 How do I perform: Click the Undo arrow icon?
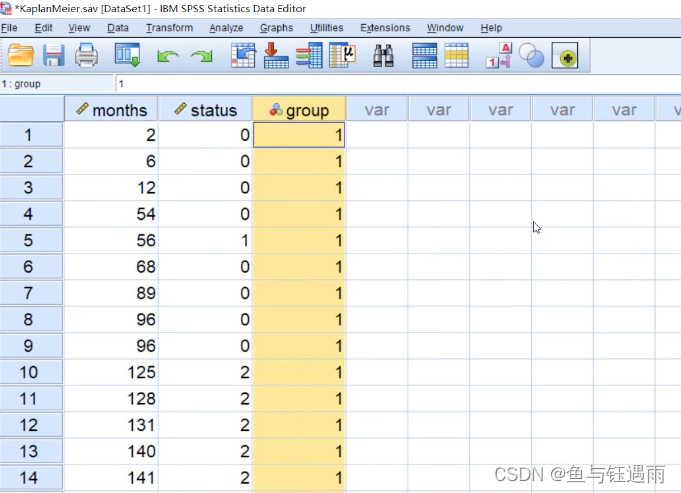click(x=168, y=56)
